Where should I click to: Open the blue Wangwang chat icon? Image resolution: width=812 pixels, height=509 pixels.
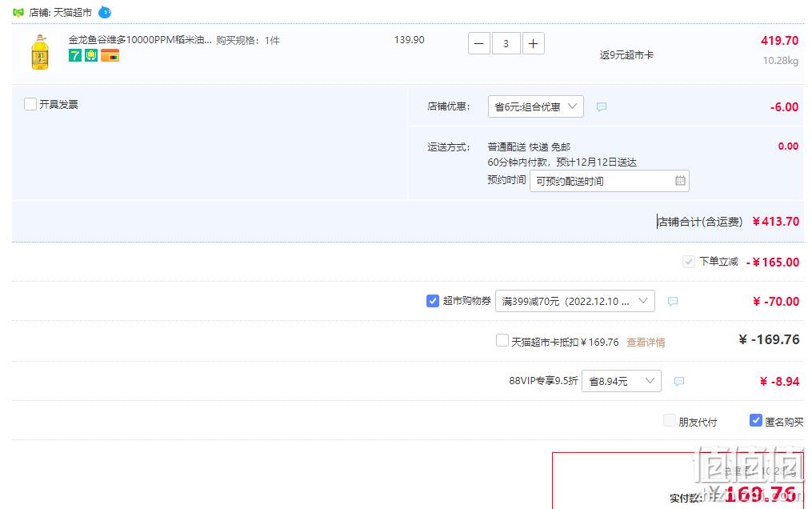click(x=105, y=12)
